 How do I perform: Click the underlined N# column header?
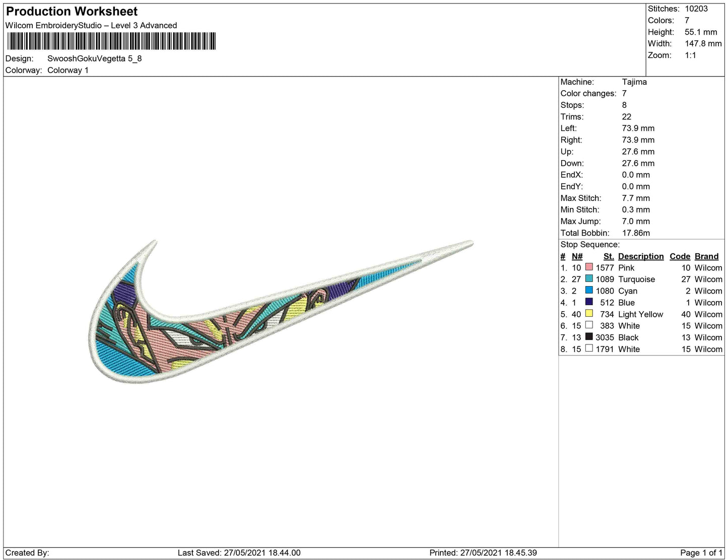pyautogui.click(x=577, y=256)
